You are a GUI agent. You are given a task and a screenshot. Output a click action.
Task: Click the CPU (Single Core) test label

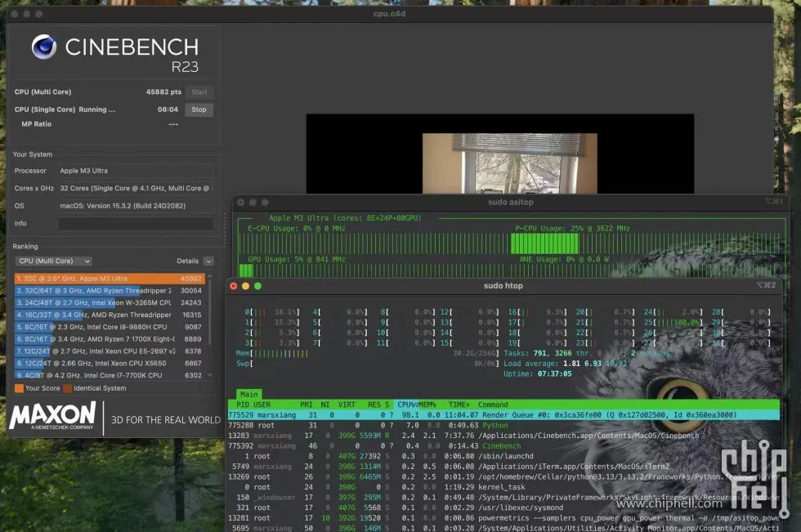[45, 110]
